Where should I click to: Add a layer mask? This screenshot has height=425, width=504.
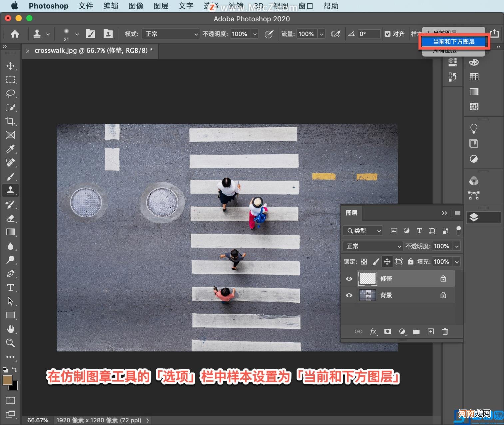click(x=388, y=331)
